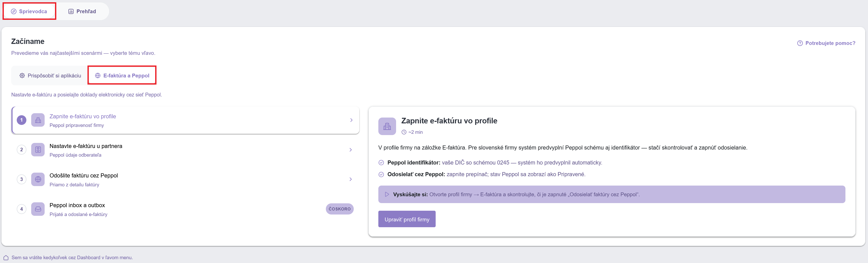Click the gear icon for Prispôsobiť si aplikáciu
The image size is (868, 263).
click(x=22, y=76)
